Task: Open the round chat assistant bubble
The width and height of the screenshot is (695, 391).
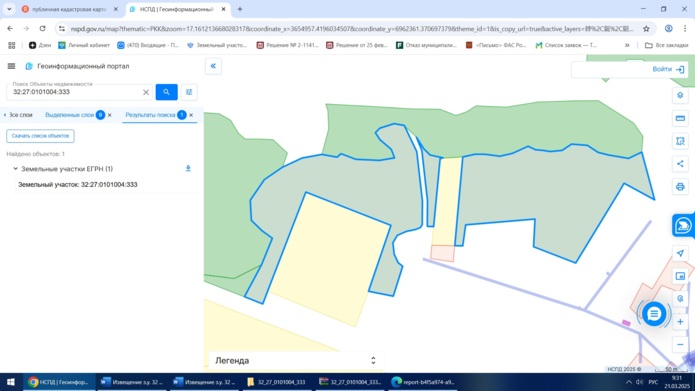Action: click(x=654, y=314)
